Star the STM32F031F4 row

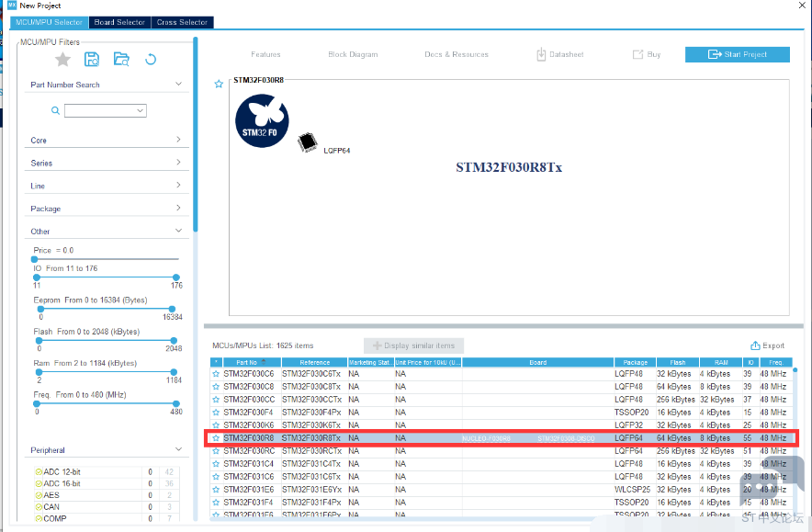[x=216, y=503]
